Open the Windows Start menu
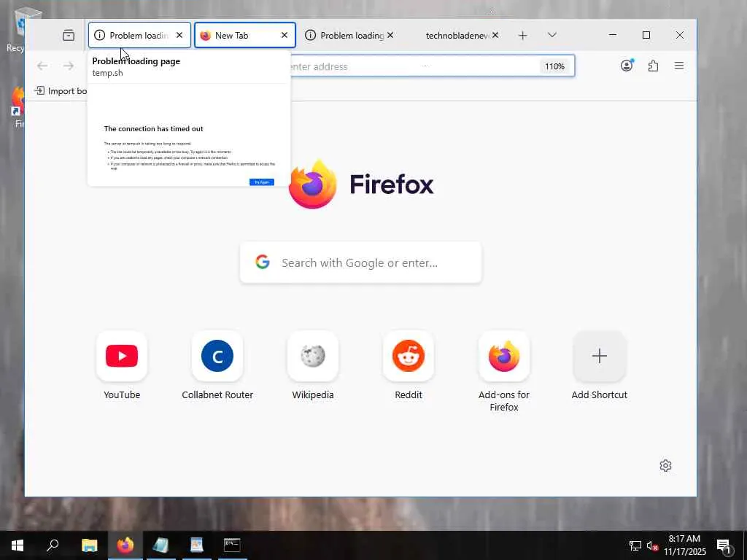 (18, 545)
